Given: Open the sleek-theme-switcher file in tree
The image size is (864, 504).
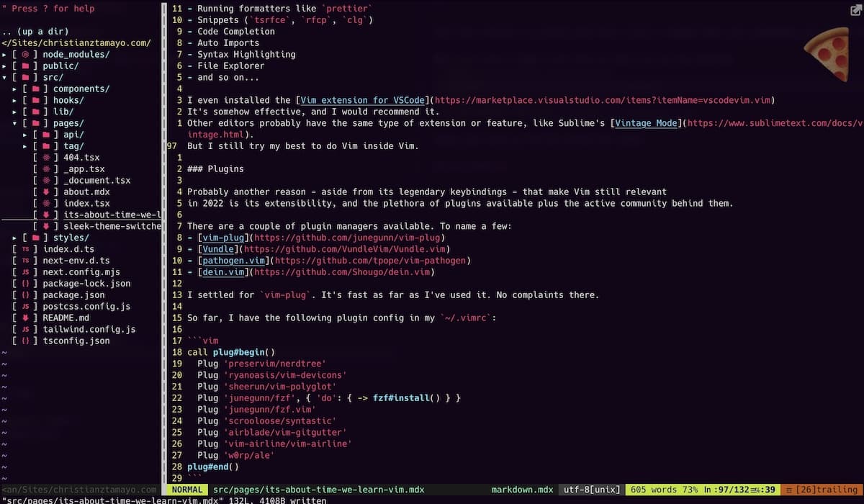Looking at the screenshot, I should point(112,226).
